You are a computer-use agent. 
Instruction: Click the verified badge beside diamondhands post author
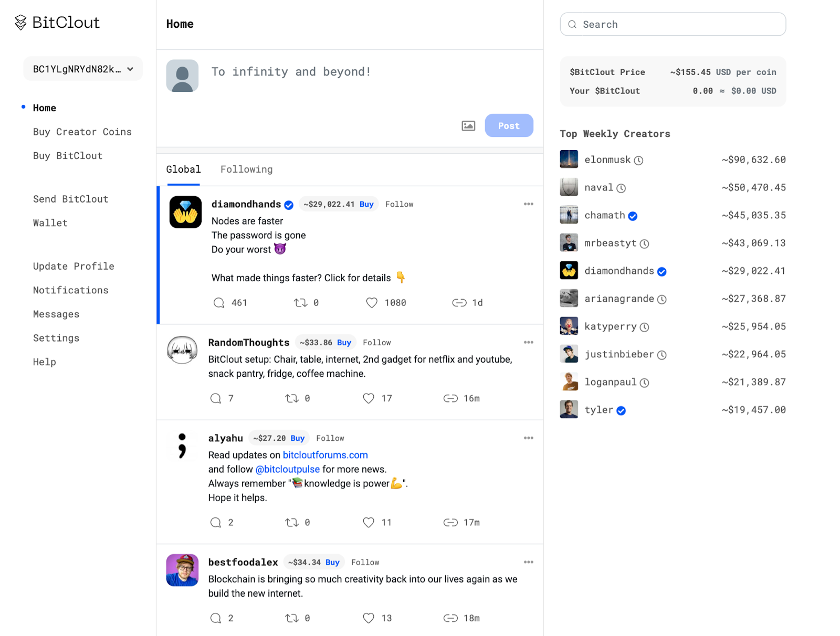289,205
